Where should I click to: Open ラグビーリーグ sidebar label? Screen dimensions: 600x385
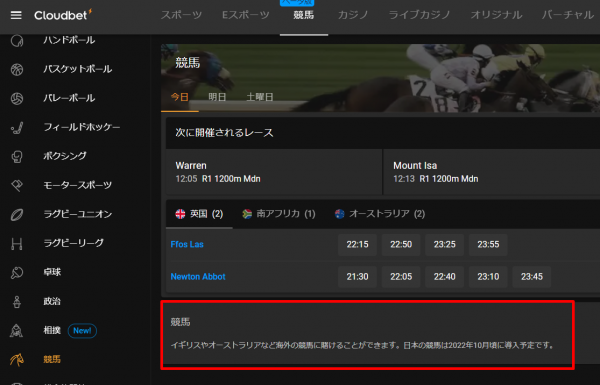[x=73, y=243]
